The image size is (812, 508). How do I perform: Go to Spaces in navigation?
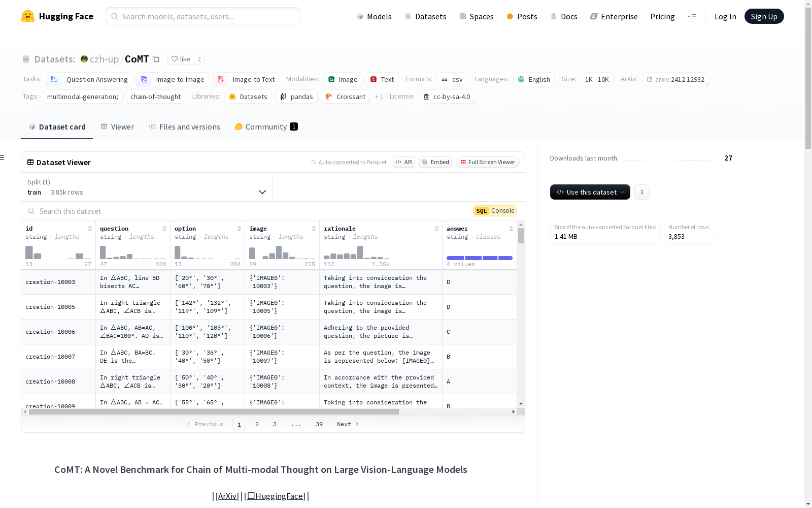476,16
